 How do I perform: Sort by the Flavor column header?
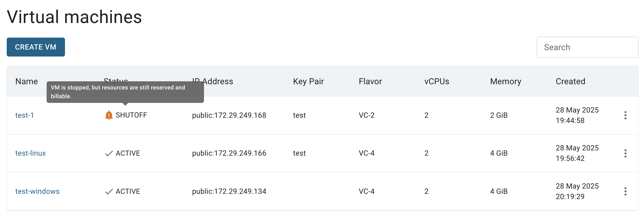pyautogui.click(x=370, y=81)
